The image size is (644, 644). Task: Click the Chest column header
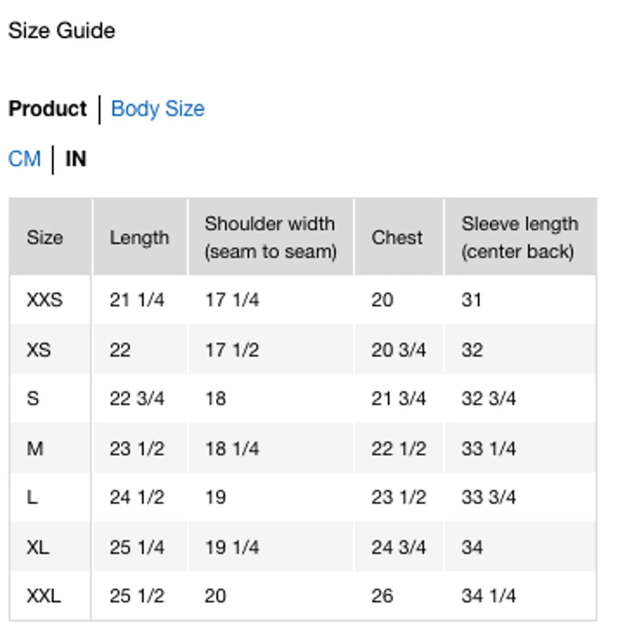click(x=397, y=237)
